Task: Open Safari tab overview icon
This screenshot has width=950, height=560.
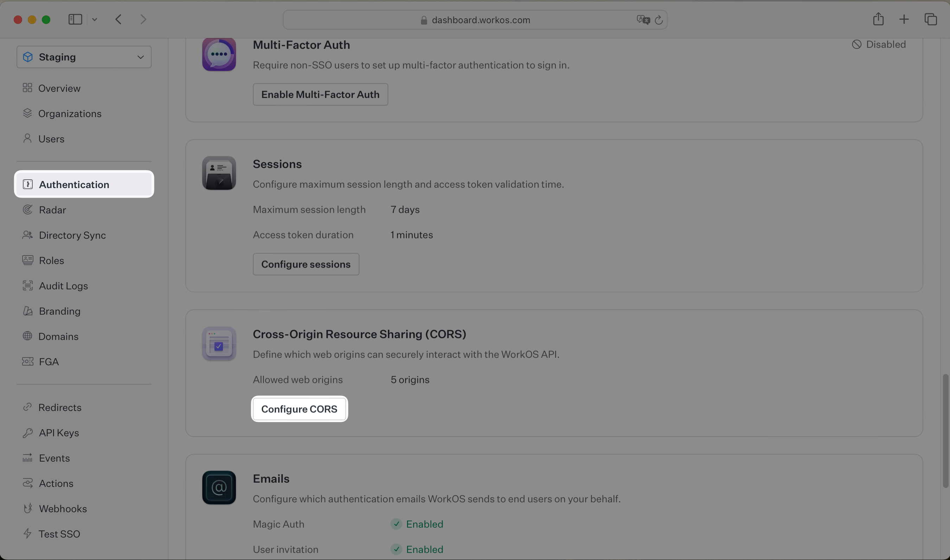Action: (x=930, y=19)
